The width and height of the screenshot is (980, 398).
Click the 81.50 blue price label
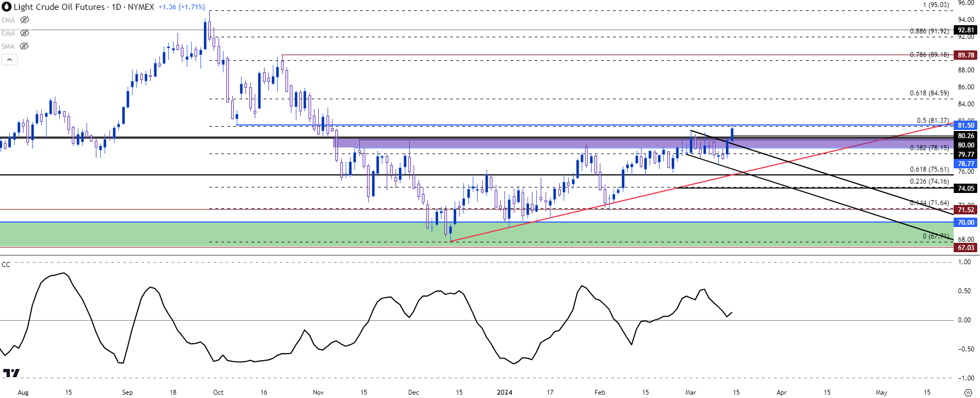(966, 126)
